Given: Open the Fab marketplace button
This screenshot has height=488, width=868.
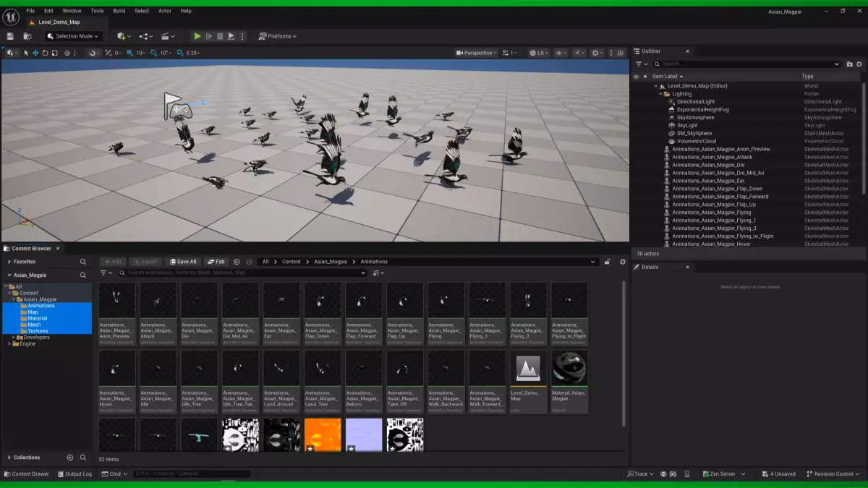Looking at the screenshot, I should click(216, 262).
